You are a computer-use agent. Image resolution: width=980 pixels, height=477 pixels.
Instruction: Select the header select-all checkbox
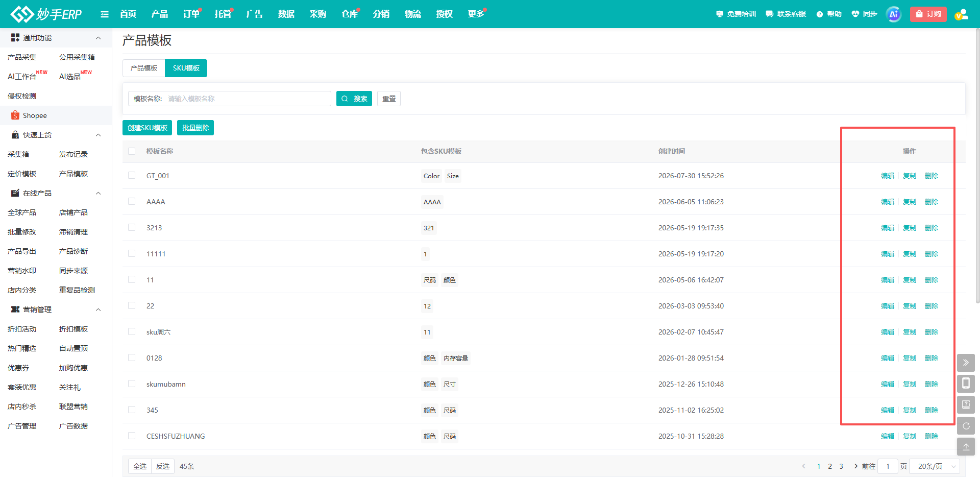pyautogui.click(x=132, y=151)
